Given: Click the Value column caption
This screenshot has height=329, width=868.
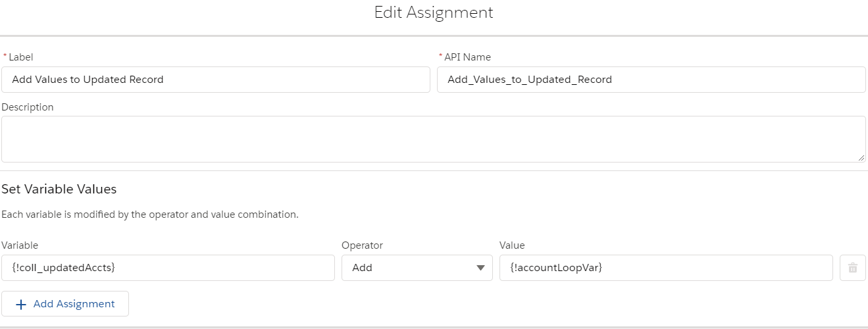Looking at the screenshot, I should click(x=512, y=245).
